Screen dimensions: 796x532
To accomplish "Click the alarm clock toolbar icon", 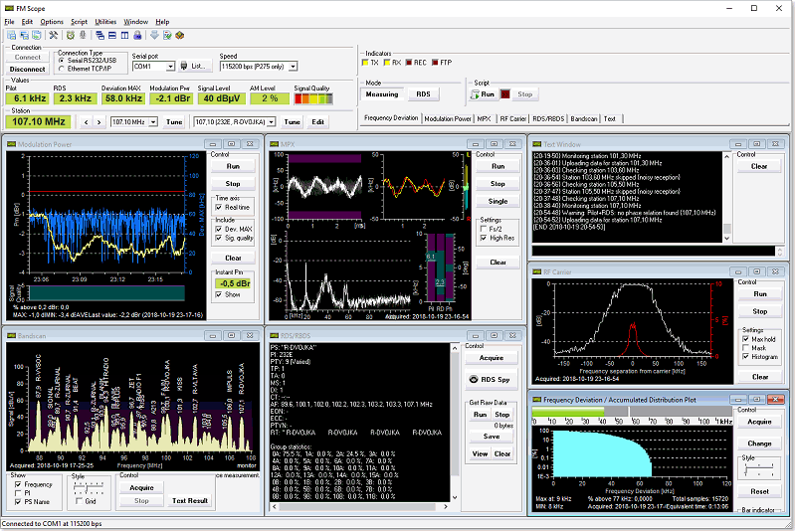I will pyautogui.click(x=71, y=36).
